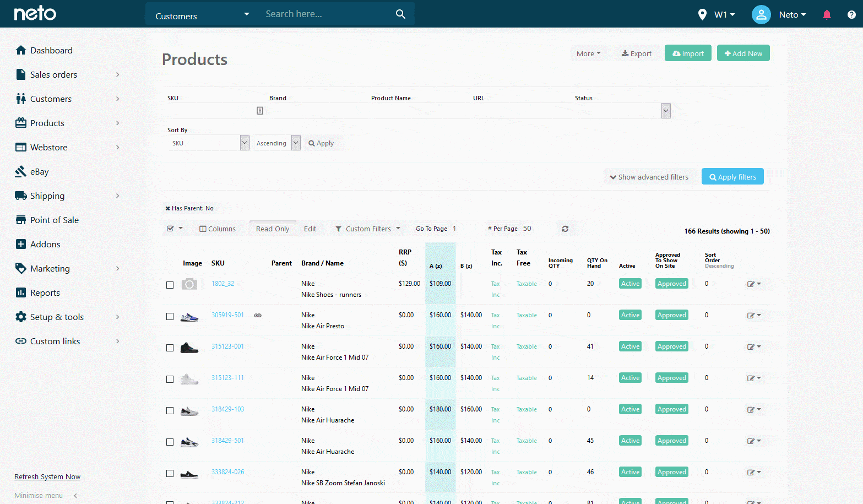The image size is (863, 504).
Task: Click the search magnifier icon
Action: [400, 14]
